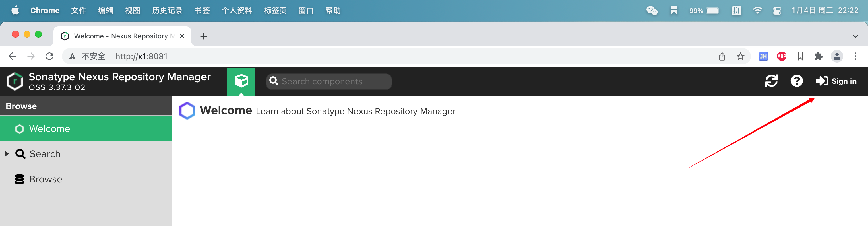The width and height of the screenshot is (868, 226).
Task: Open the tab search chevron dropdown
Action: pyautogui.click(x=855, y=36)
